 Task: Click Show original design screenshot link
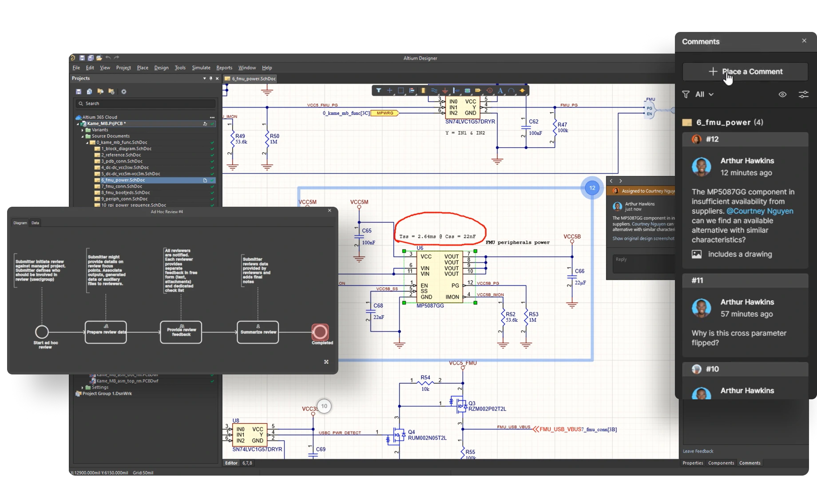[x=643, y=238]
